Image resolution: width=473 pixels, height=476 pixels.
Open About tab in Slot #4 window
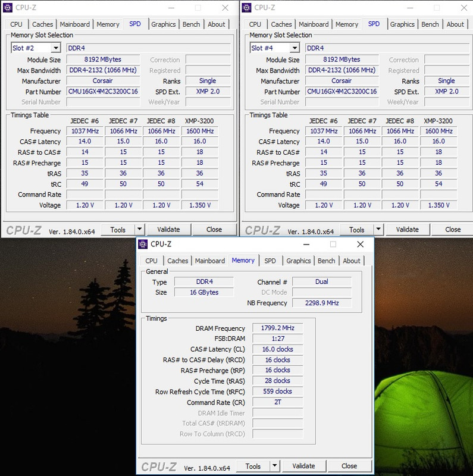click(455, 24)
